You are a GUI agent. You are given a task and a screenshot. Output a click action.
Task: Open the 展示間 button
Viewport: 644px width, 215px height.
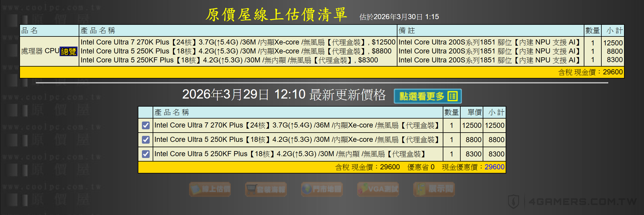coord(434,189)
